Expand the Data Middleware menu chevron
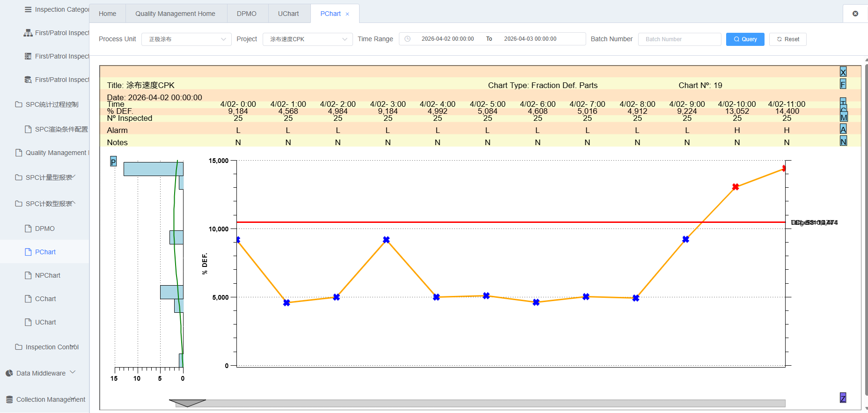The width and height of the screenshot is (868, 413). tap(73, 372)
